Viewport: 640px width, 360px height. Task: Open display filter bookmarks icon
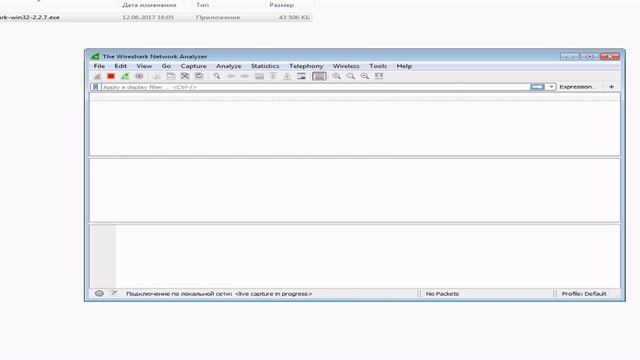[x=96, y=87]
